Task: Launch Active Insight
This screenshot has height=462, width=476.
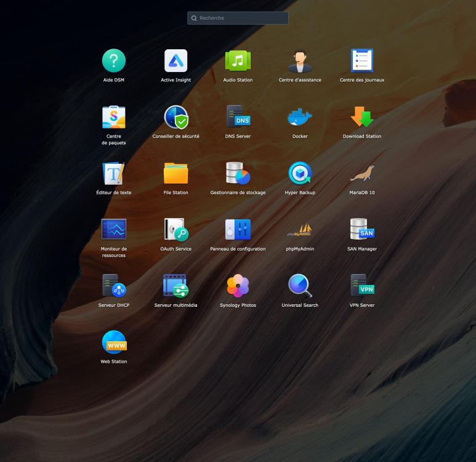Action: (x=175, y=61)
